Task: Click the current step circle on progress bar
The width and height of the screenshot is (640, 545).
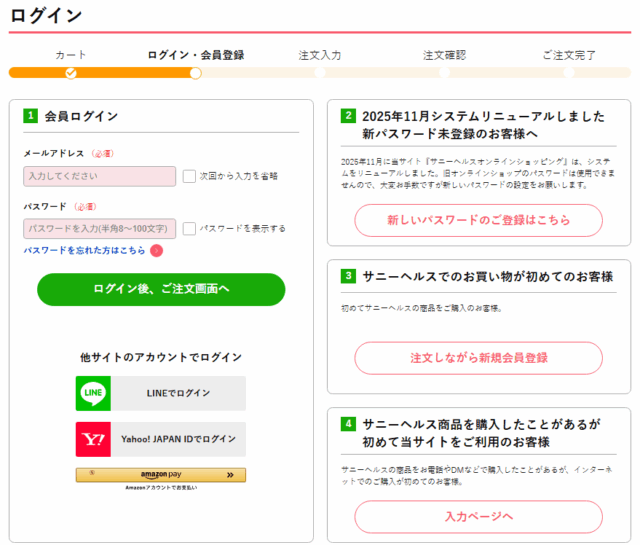Action: pos(196,72)
